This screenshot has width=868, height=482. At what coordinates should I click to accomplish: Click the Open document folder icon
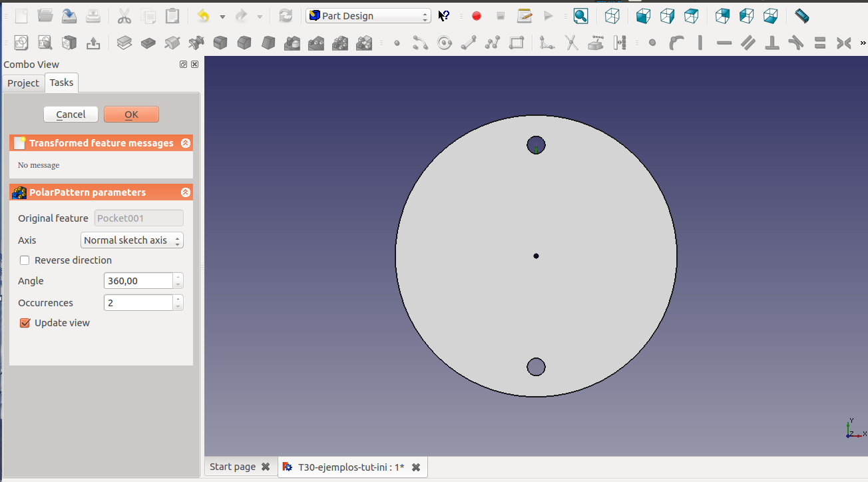[45, 16]
